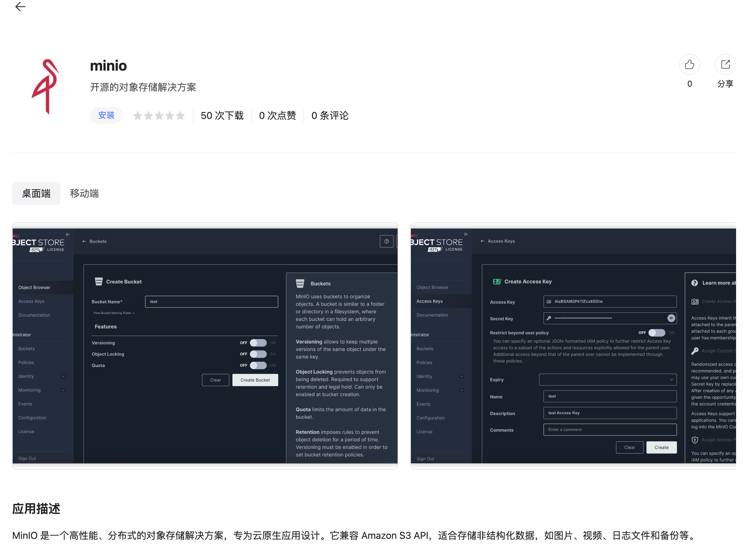Click the Create Access Key icon
Screen dimensions: 756x544
[x=497, y=281]
